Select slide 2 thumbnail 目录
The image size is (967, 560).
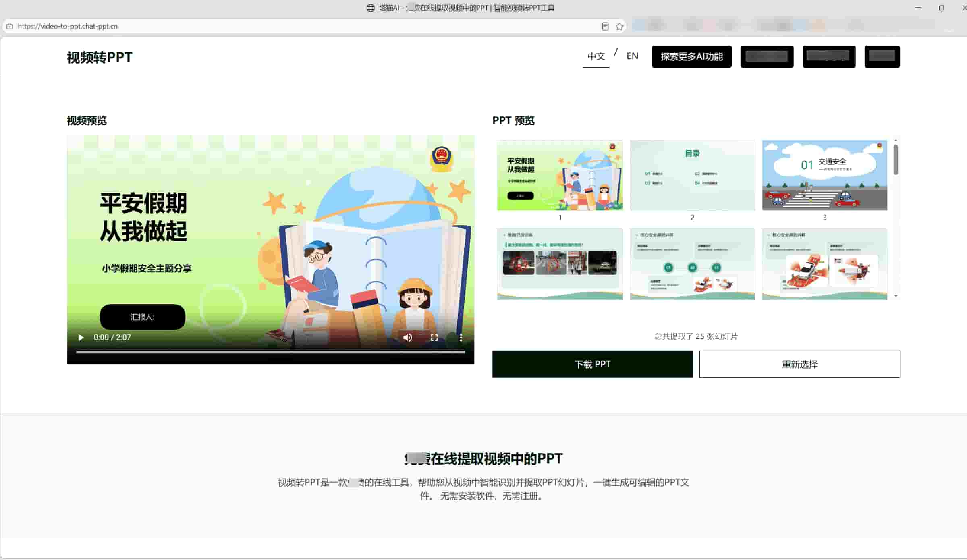pos(692,175)
